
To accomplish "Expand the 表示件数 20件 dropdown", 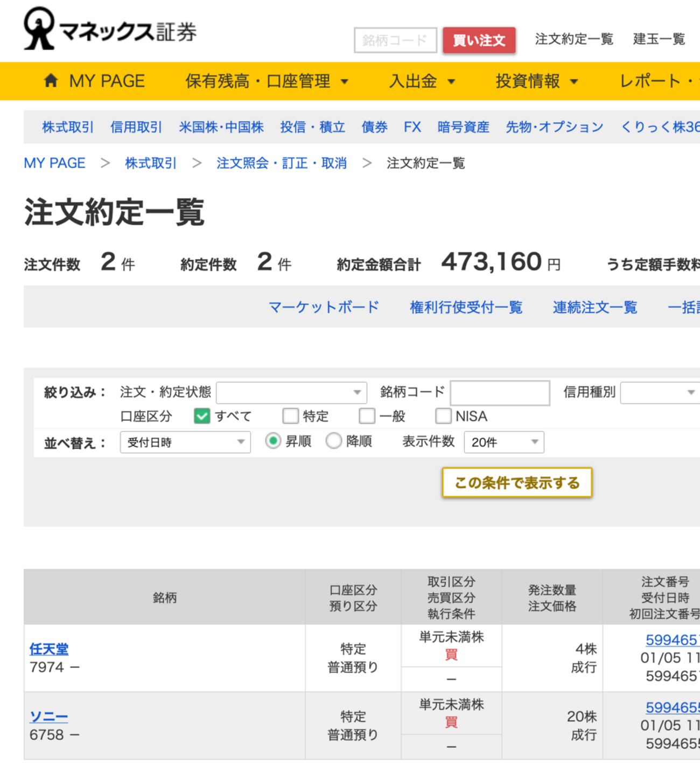I will tap(503, 442).
